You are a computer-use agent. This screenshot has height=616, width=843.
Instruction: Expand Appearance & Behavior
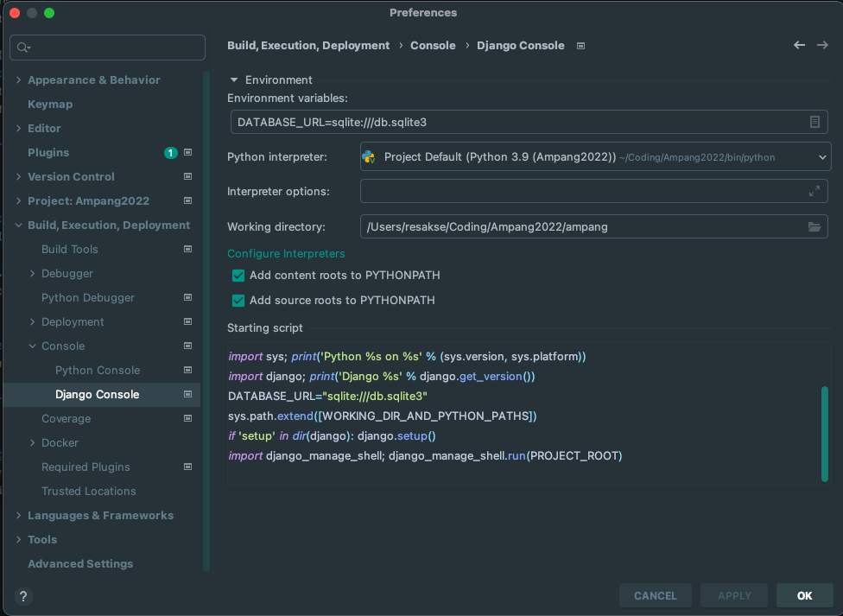[x=19, y=80]
